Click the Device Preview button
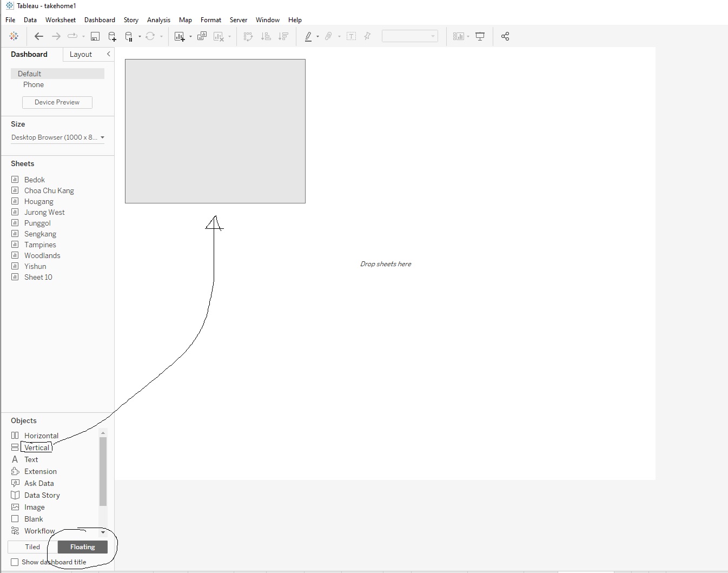The image size is (728, 573). [x=57, y=102]
